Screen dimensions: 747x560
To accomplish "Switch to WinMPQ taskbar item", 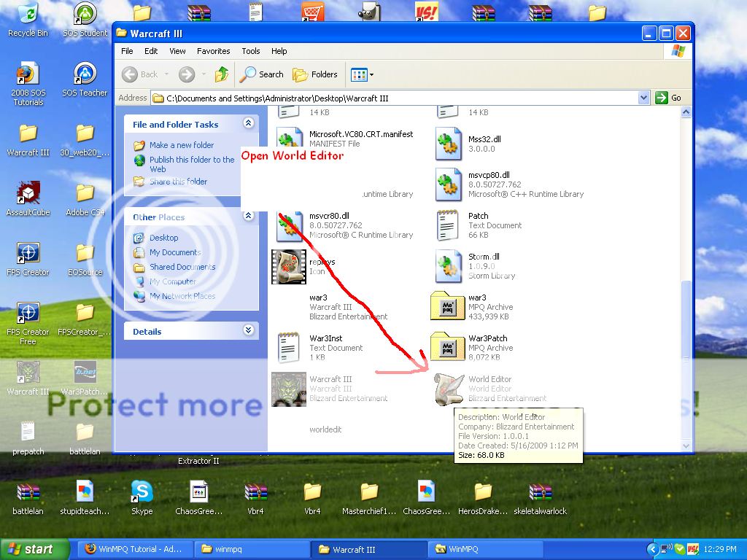I will (x=484, y=549).
